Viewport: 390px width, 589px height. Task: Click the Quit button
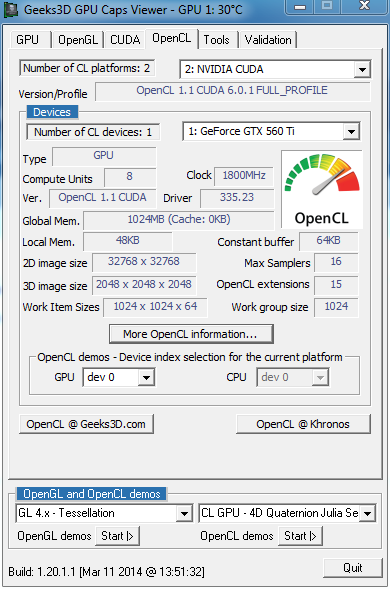point(353,568)
